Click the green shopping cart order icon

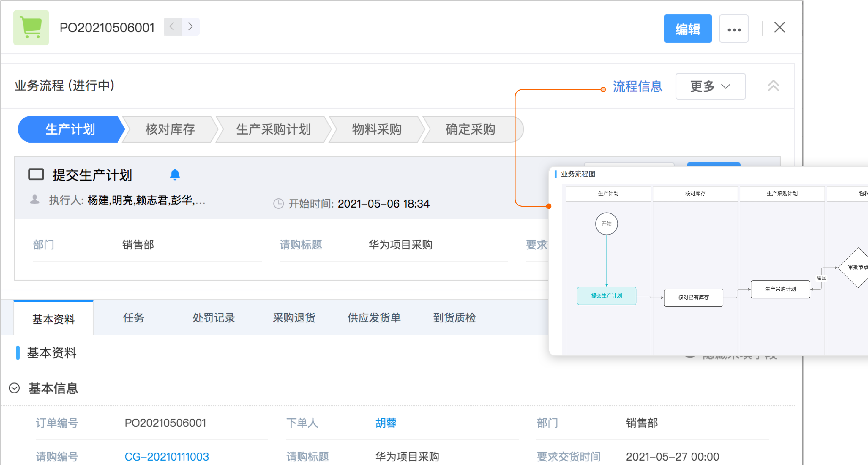tap(31, 27)
